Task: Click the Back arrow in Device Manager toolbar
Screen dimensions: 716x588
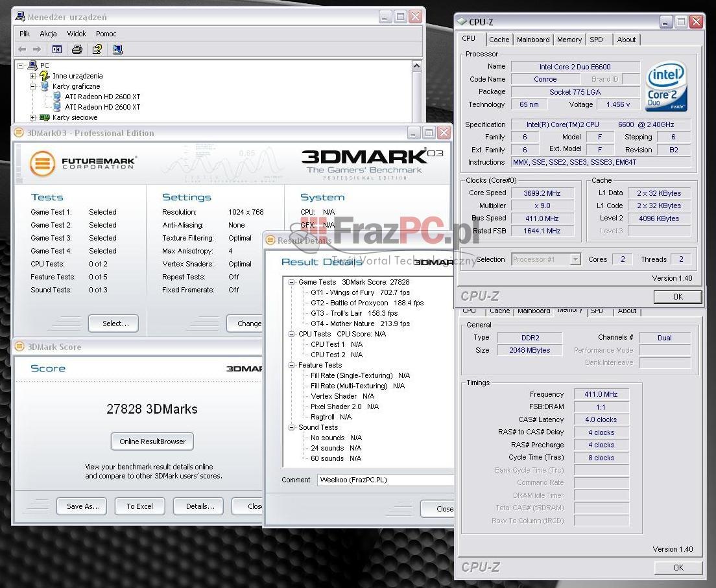Action: click(x=22, y=49)
